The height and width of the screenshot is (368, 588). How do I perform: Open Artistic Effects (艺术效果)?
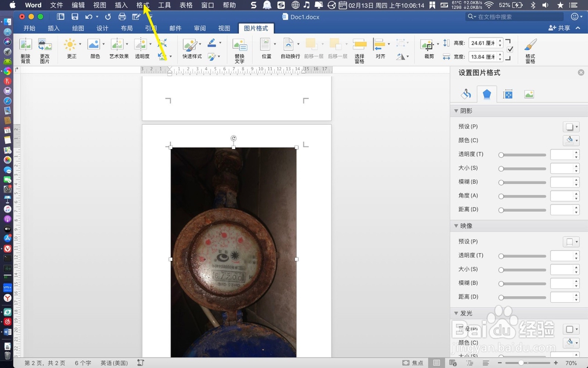(117, 45)
